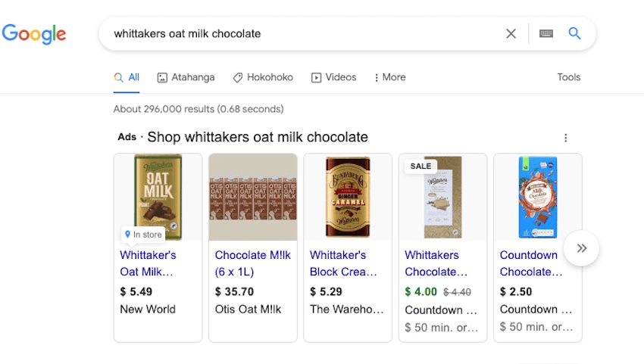The height and width of the screenshot is (364, 644).
Task: Clear the search box text
Action: (x=511, y=34)
